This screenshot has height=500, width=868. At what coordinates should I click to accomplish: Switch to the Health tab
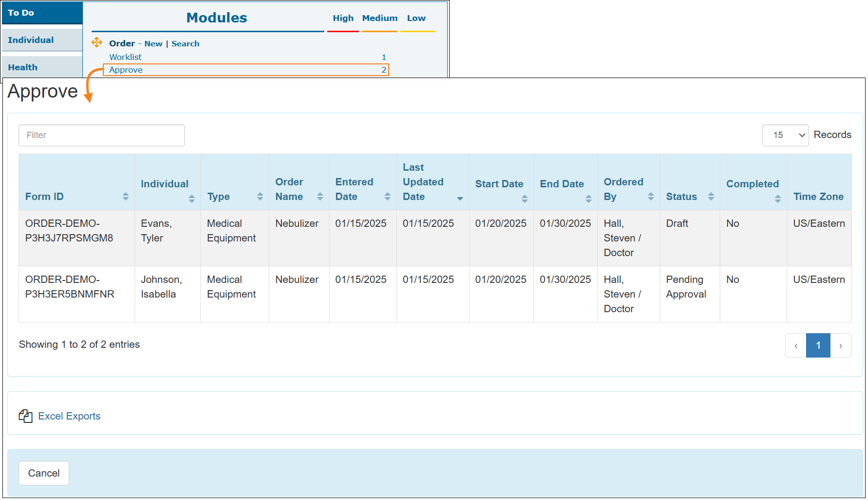pyautogui.click(x=23, y=67)
